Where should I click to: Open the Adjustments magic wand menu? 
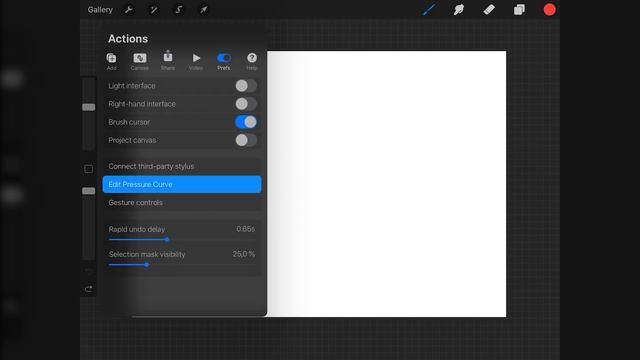click(x=154, y=9)
